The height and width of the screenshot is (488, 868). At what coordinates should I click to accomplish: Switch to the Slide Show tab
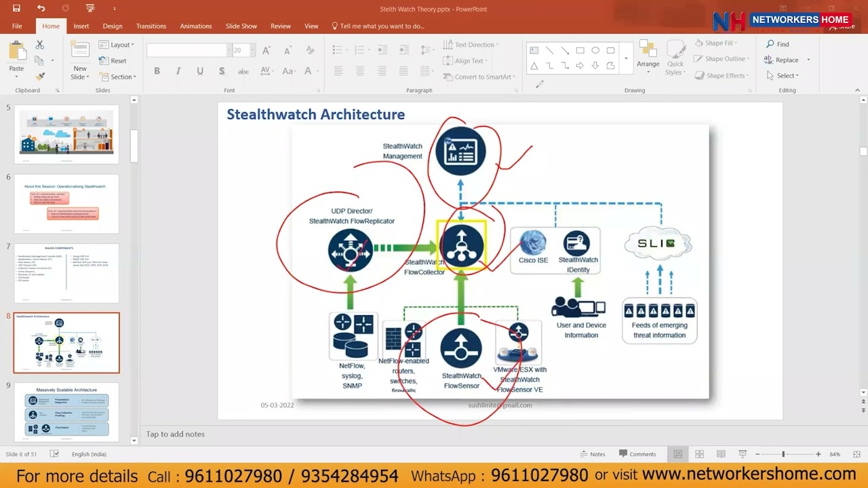[241, 26]
